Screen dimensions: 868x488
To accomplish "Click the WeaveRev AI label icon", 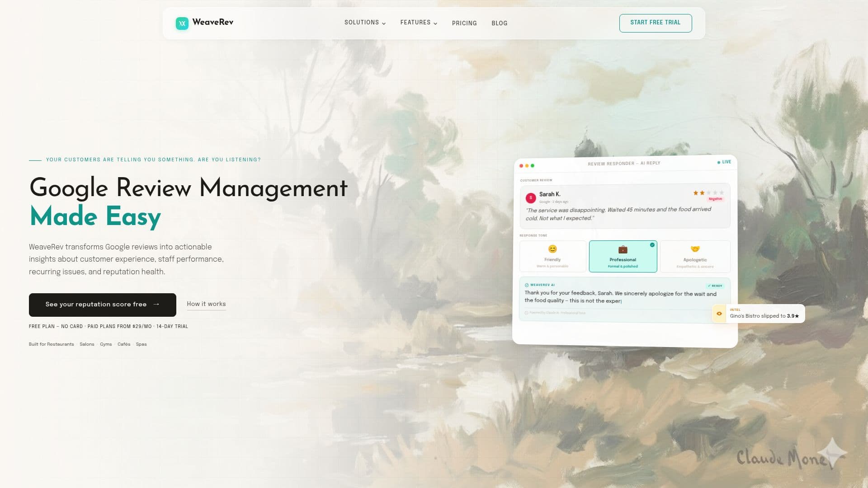I will pos(527,285).
